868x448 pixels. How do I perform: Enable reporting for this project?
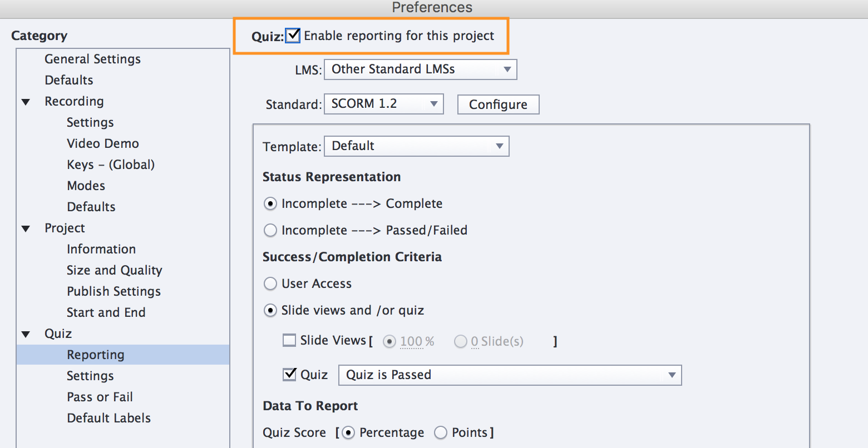pos(292,35)
